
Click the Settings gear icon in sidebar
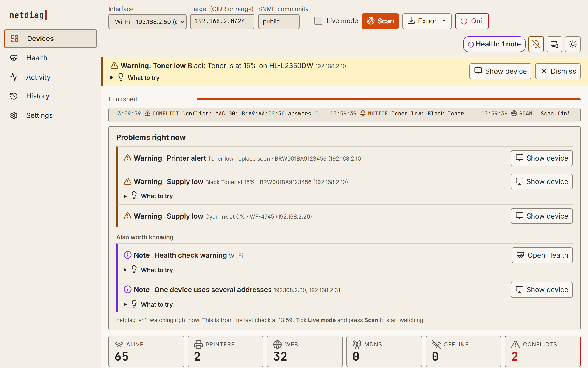pyautogui.click(x=14, y=115)
